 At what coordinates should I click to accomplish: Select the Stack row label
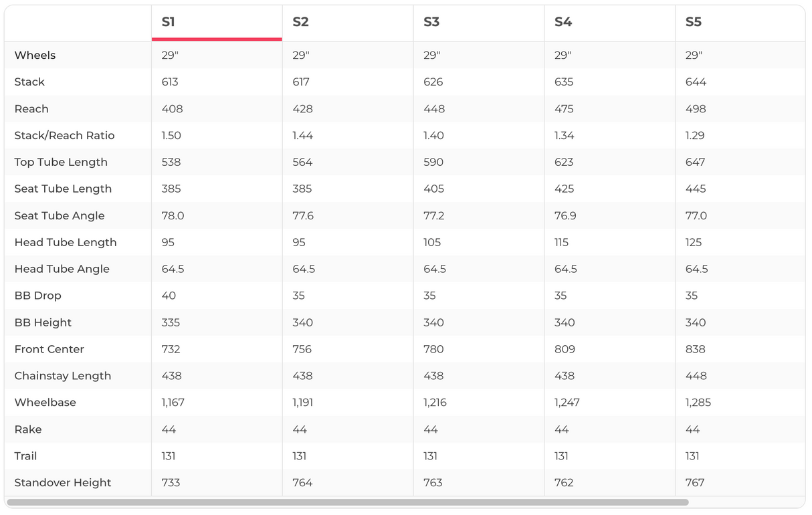pyautogui.click(x=29, y=82)
